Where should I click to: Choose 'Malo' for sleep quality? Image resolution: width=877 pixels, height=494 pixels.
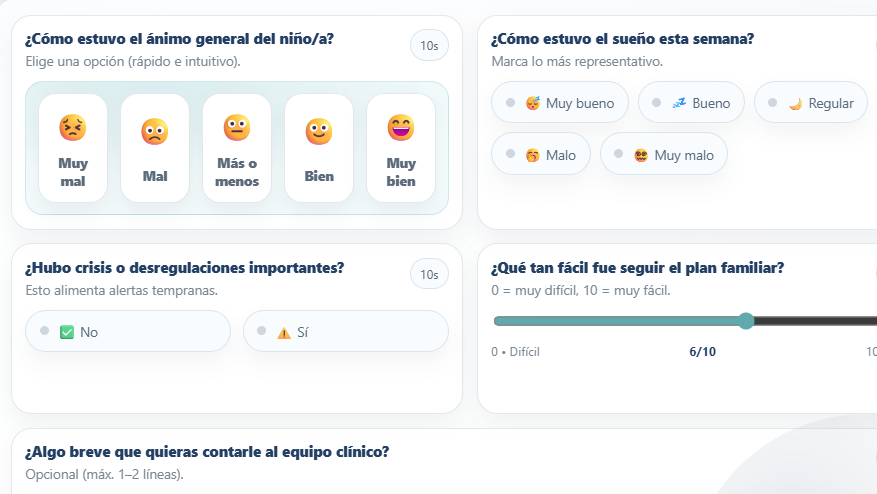coord(541,155)
